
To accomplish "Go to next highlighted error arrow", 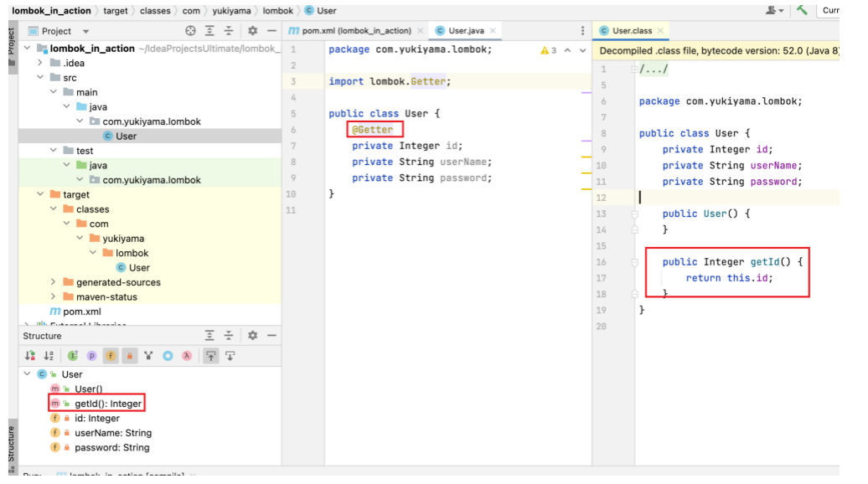I will 583,50.
